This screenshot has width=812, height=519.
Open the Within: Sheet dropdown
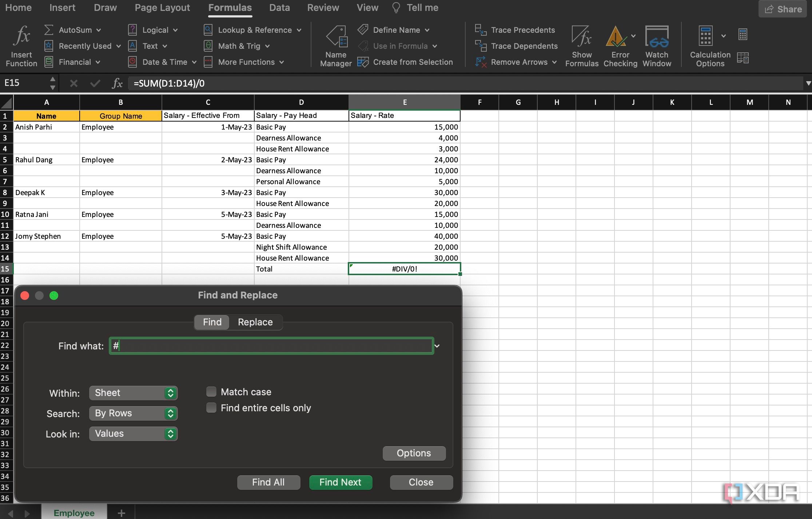tap(133, 393)
